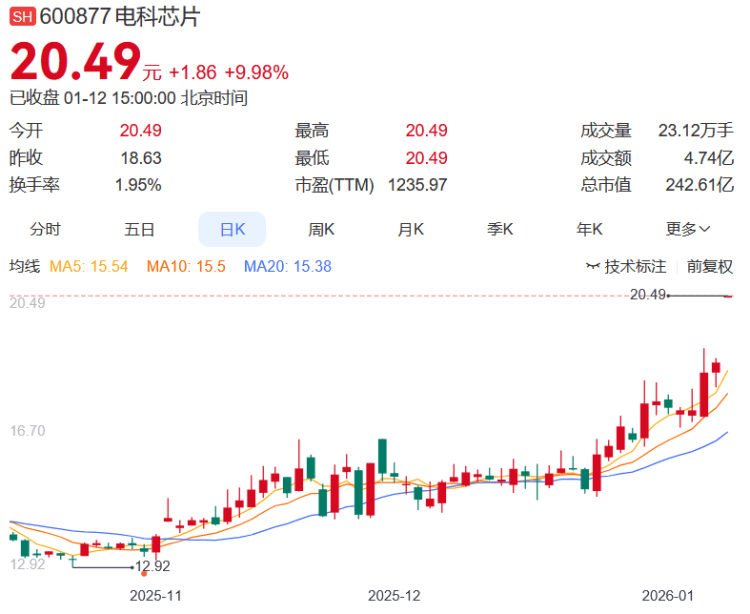Open the 均线 indicator selector
The image size is (750, 614).
click(x=24, y=267)
